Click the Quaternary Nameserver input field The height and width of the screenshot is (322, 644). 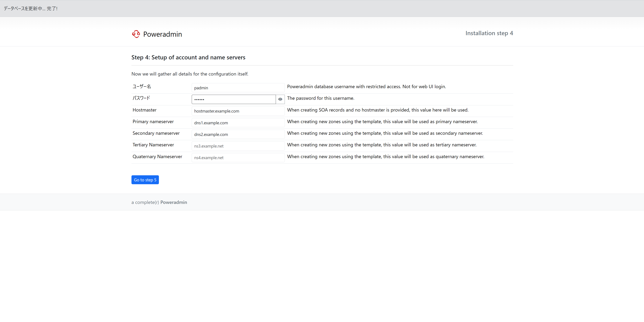238,158
